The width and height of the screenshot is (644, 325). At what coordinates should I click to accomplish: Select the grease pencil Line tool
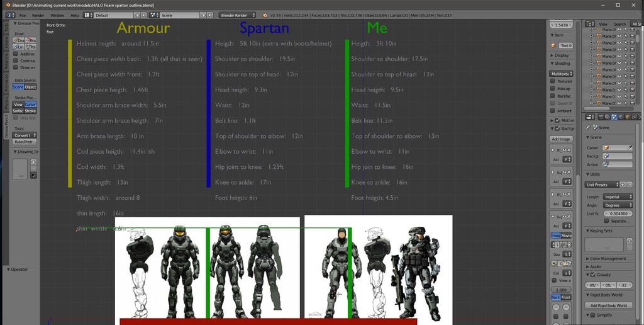(18, 47)
